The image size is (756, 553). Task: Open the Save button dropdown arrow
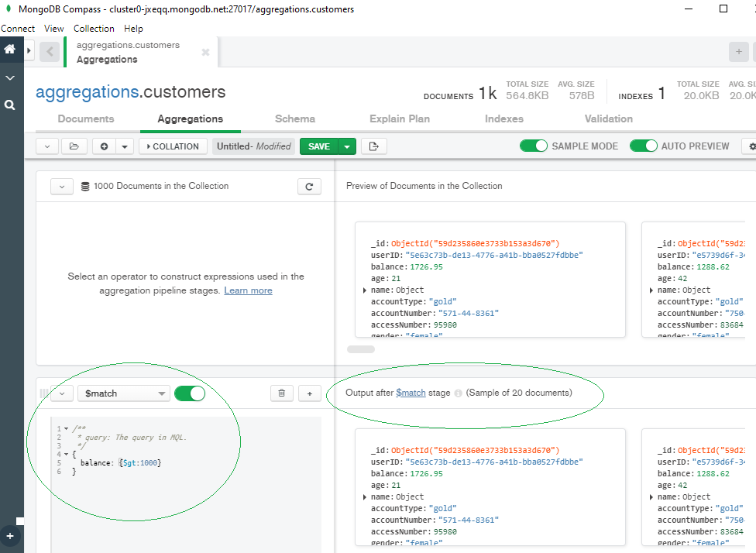click(x=347, y=146)
